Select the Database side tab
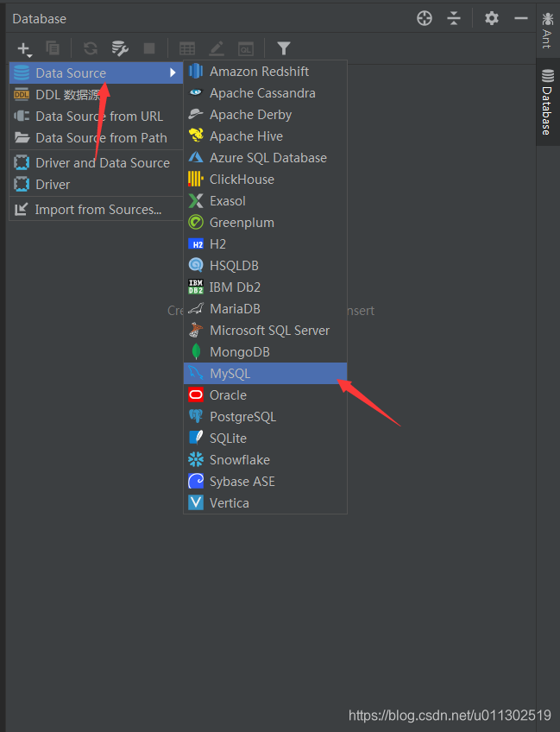 [548, 102]
